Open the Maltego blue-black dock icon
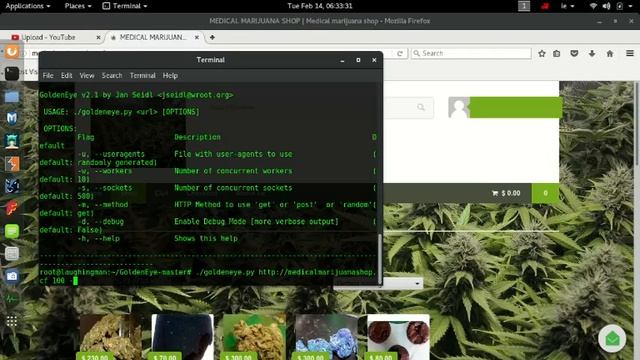The image size is (640, 360). pyautogui.click(x=12, y=186)
